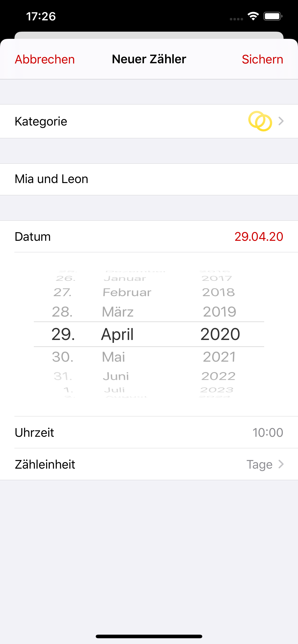Pick year 2021 in the year wheel
Viewport: 298px width, 644px height.
[219, 357]
